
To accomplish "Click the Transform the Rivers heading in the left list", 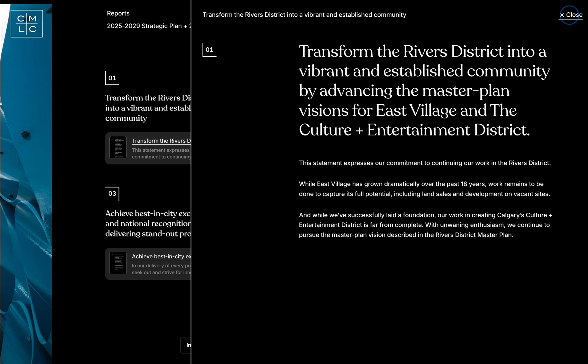I will (x=148, y=108).
